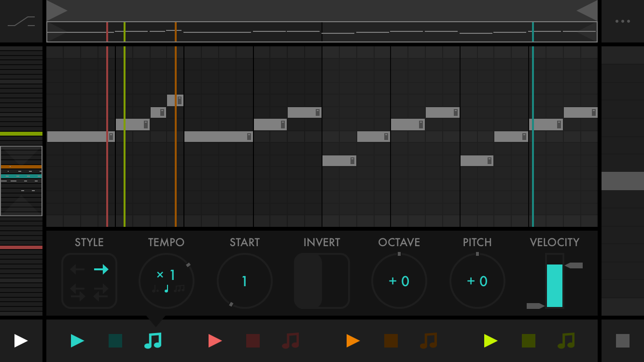Open the yellow-green playhead music note settings
This screenshot has width=644, height=362.
pos(566,341)
